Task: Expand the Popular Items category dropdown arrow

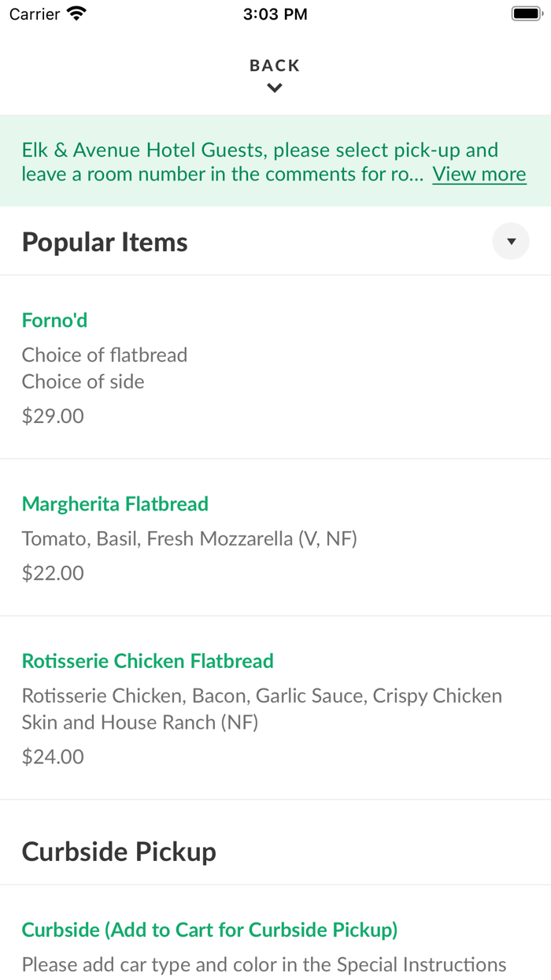Action: 511,242
